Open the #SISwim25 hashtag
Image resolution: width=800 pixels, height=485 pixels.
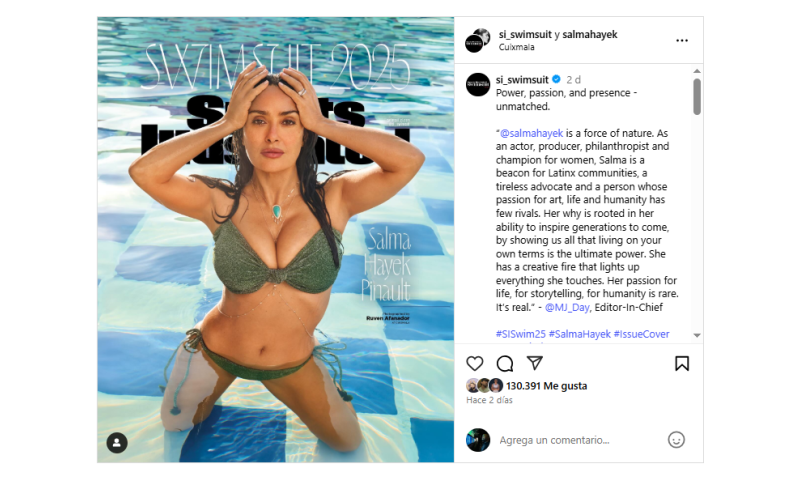coord(520,334)
